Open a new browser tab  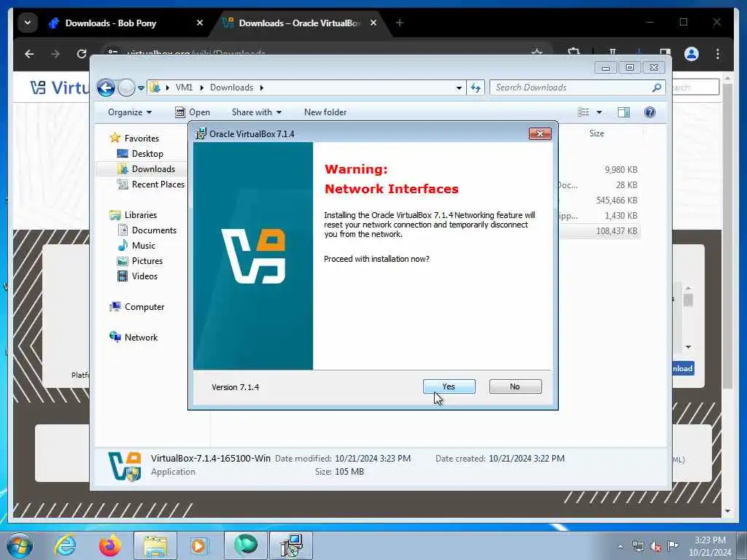[399, 23]
